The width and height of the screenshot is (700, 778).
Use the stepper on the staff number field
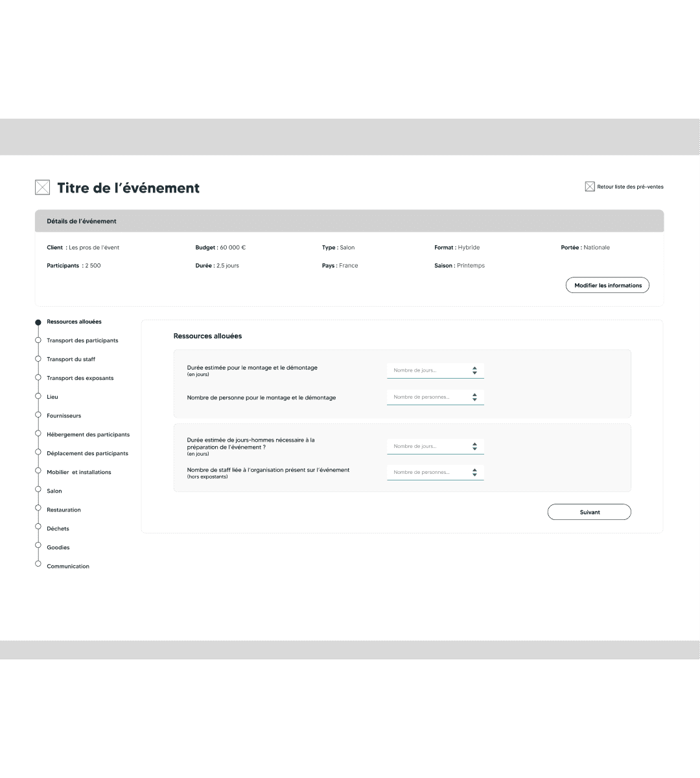point(476,472)
